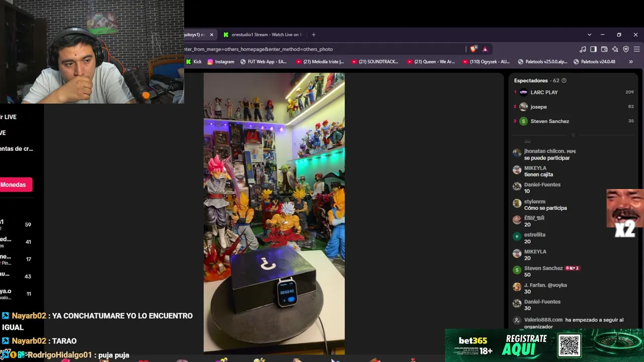Click estrellita's green chat avatar
The width and height of the screenshot is (644, 362).
(x=517, y=236)
